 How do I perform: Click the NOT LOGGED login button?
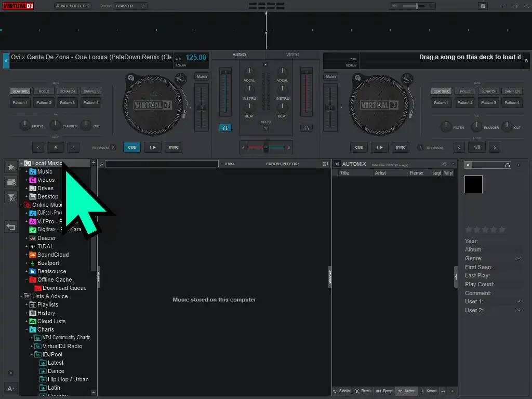point(73,6)
